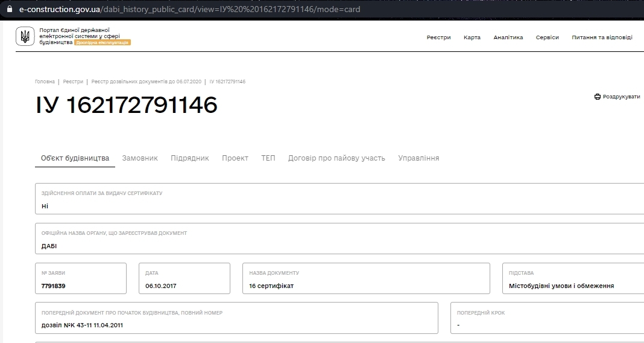Click the ІУ 162172791146 breadcrumb item
Viewport: 644px width, 343px height.
coord(227,82)
